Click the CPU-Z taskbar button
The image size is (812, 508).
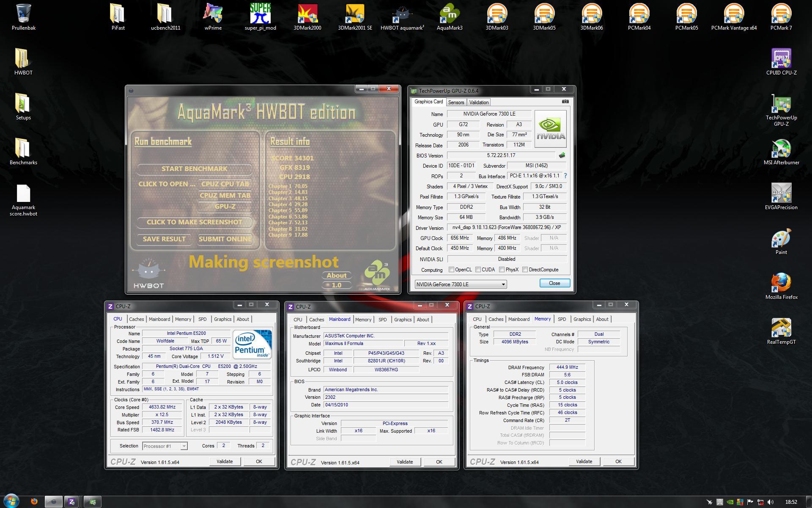71,502
